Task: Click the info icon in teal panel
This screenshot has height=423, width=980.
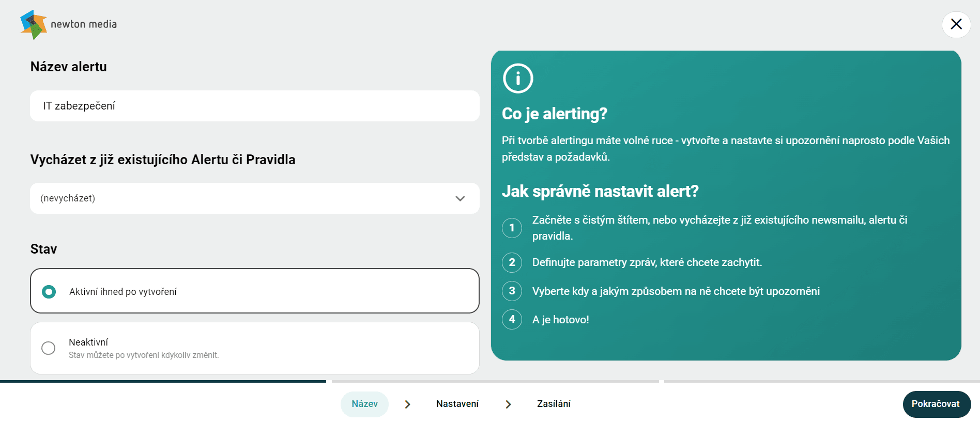Action: coord(518,79)
